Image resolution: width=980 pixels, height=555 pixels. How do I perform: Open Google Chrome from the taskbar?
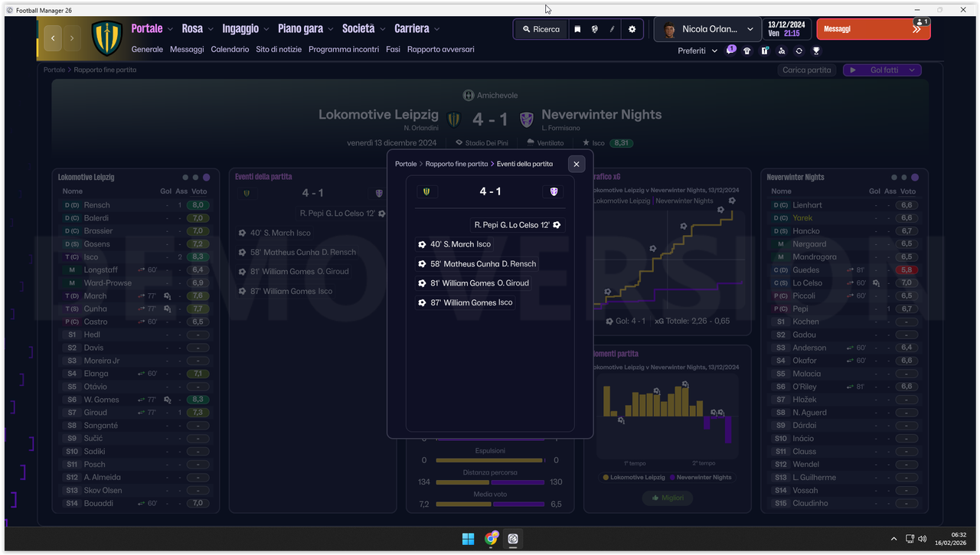point(491,539)
